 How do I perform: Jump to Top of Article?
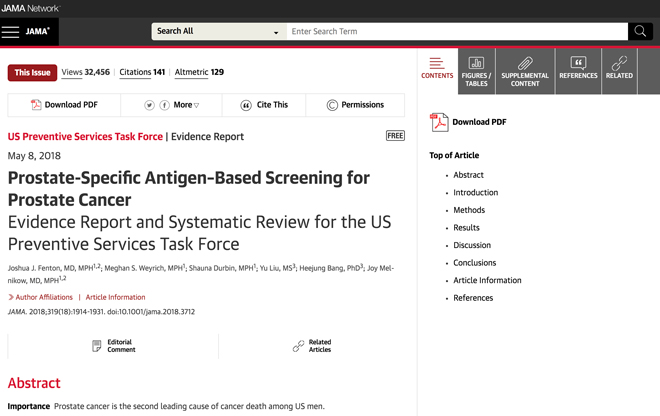pyautogui.click(x=454, y=155)
